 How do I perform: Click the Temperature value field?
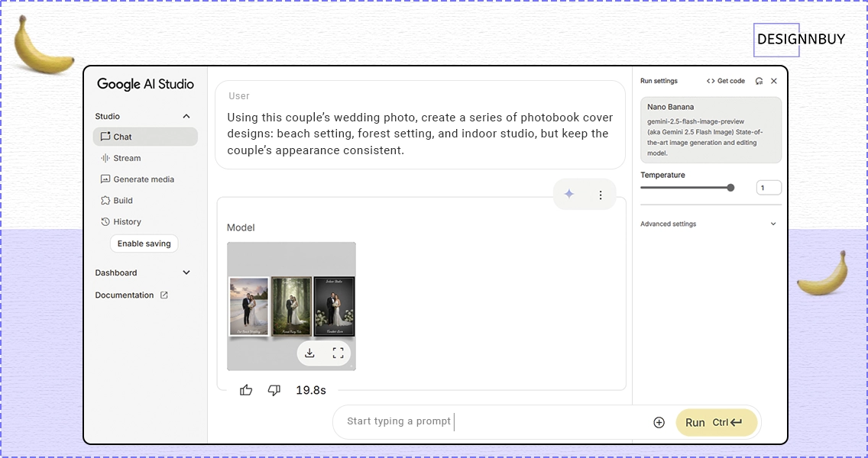point(769,188)
